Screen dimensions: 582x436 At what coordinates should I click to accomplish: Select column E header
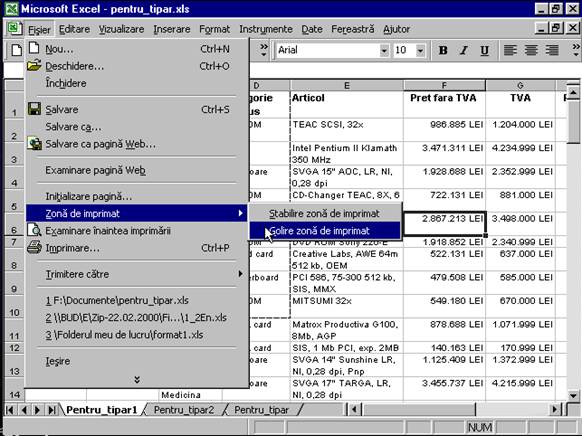pyautogui.click(x=346, y=86)
